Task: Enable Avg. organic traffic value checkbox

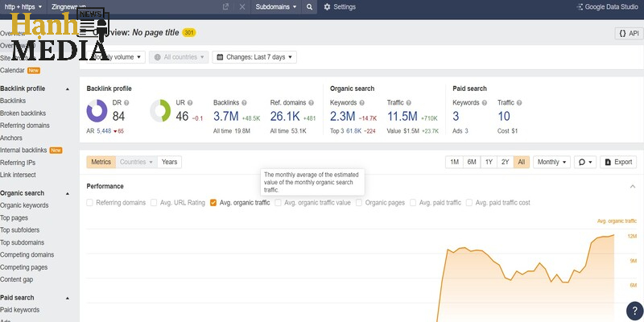Action: tap(278, 203)
